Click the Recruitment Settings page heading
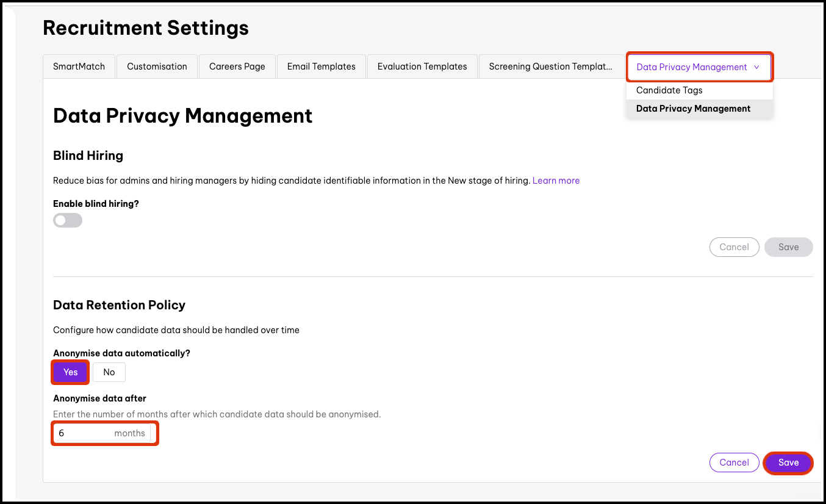 (145, 27)
